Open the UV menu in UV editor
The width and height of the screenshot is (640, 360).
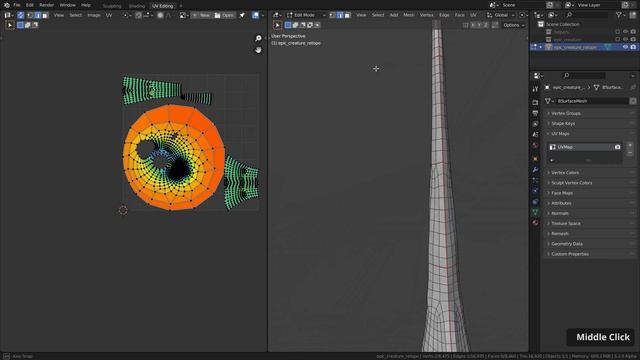(x=109, y=15)
